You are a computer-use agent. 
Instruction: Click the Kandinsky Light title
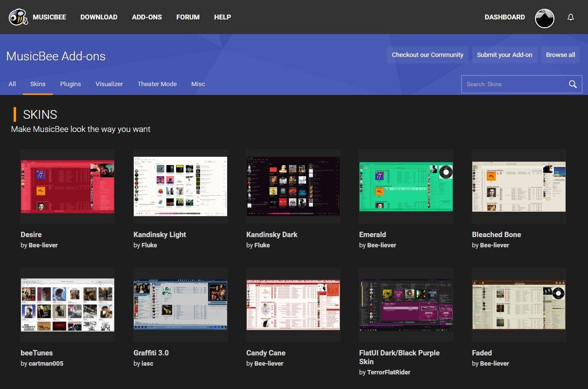[160, 235]
